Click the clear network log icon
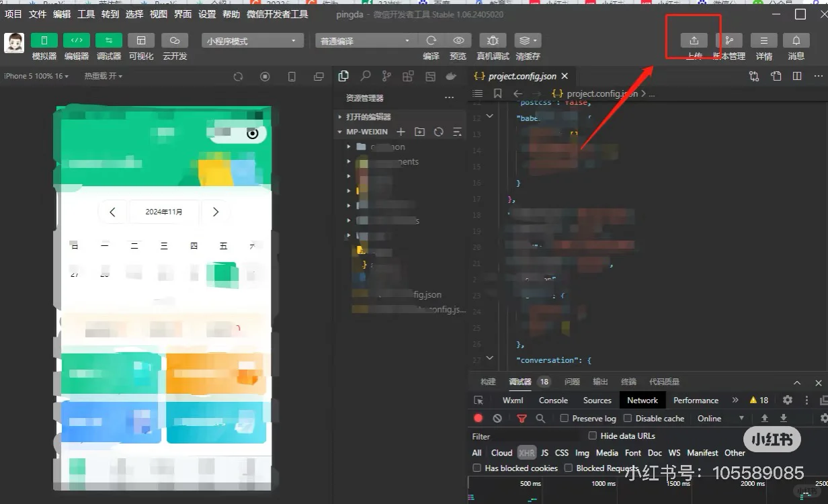The image size is (828, 504). point(497,418)
